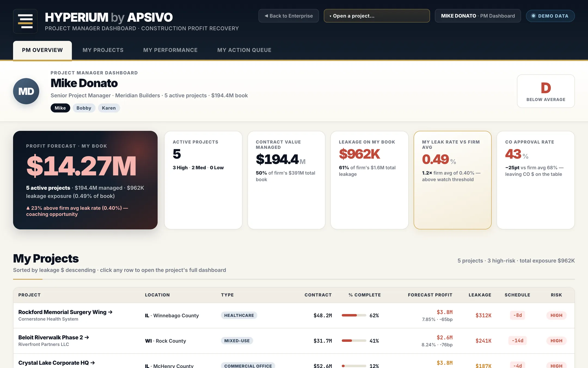Click the $194.4M contract value
The height and width of the screenshot is (368, 588).
280,159
